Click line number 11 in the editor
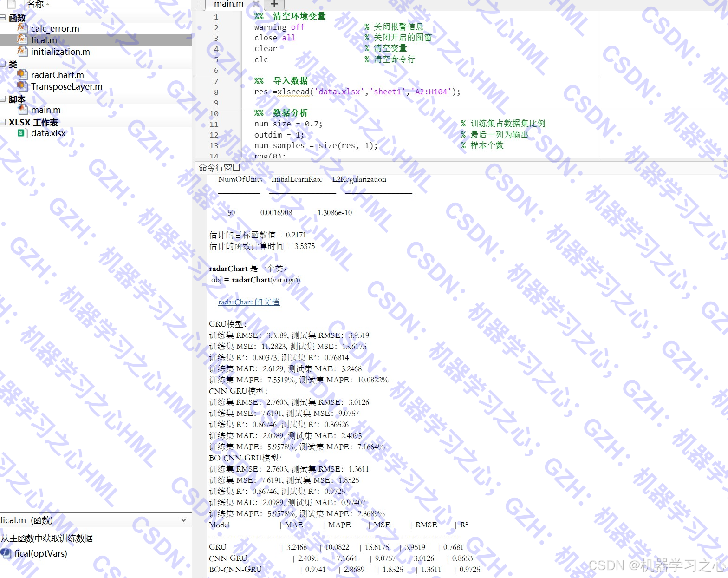 [x=214, y=124]
